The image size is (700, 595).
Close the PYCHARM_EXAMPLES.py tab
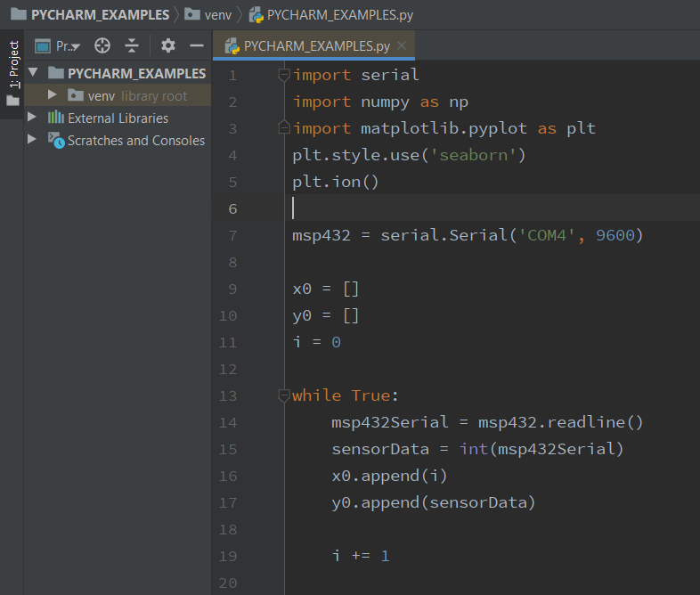coord(402,45)
